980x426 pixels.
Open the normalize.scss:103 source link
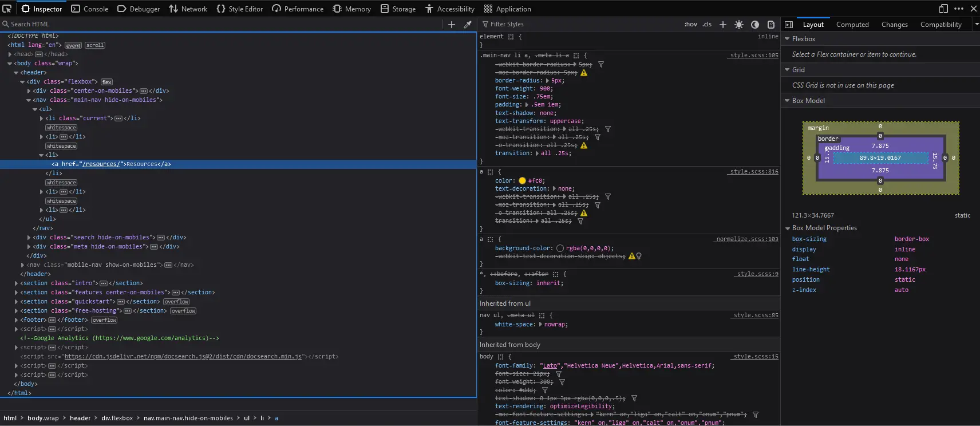coord(747,239)
